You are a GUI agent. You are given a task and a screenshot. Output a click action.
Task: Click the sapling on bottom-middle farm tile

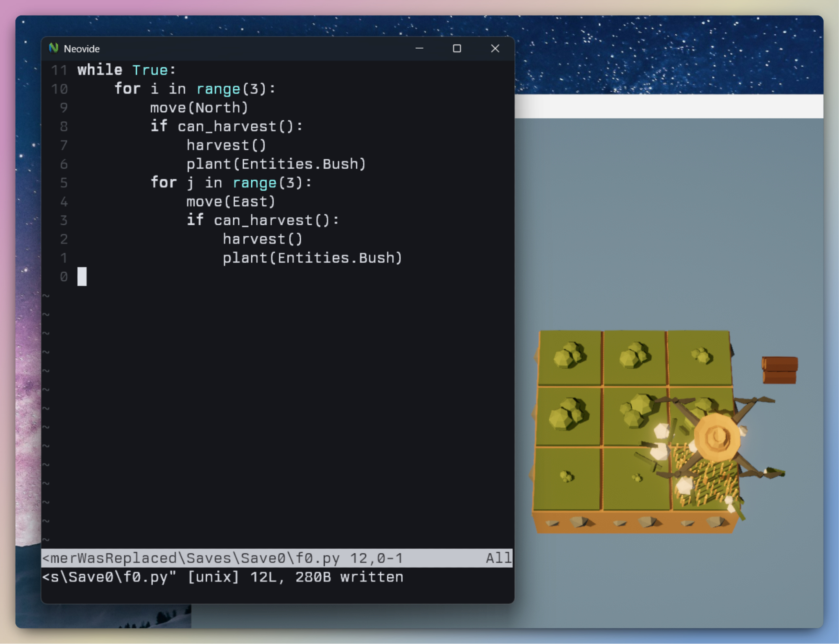click(637, 477)
